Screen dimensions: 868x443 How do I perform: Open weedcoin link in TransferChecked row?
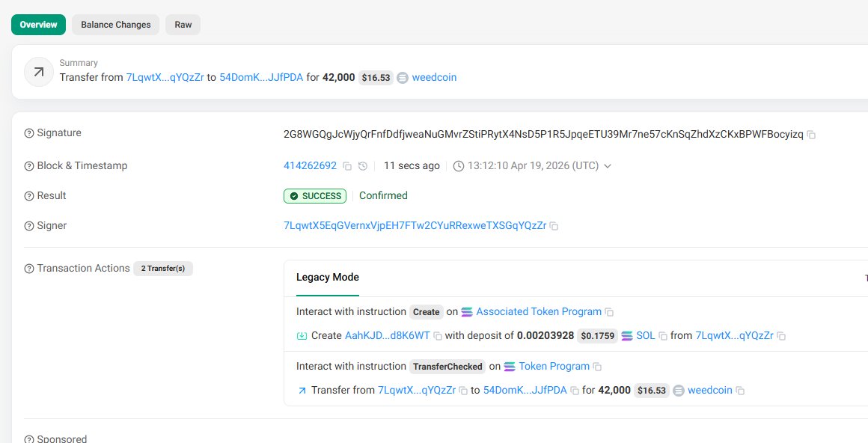point(709,391)
